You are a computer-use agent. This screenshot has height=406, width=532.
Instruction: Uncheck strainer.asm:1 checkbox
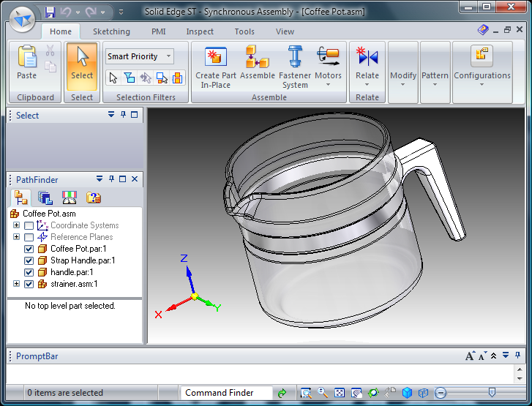point(29,284)
